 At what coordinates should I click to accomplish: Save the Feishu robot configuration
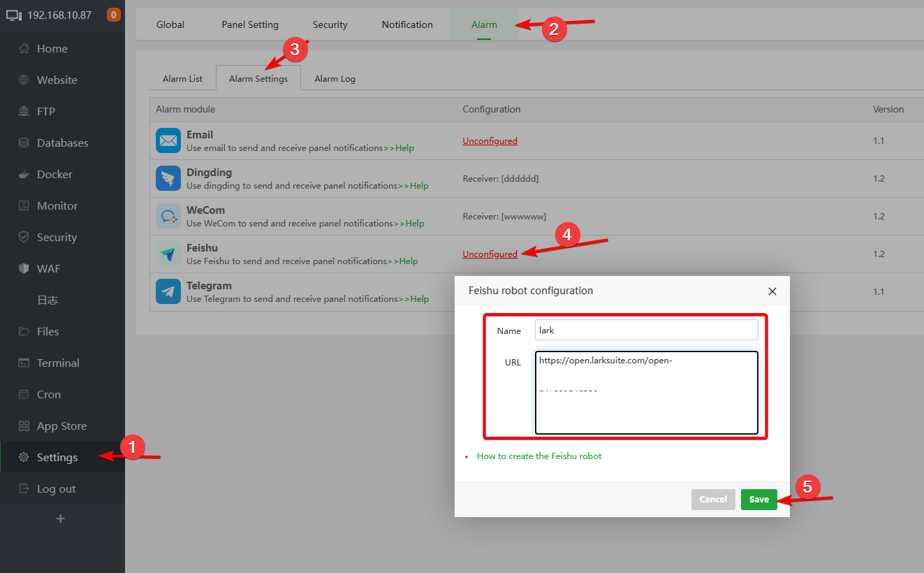point(759,499)
